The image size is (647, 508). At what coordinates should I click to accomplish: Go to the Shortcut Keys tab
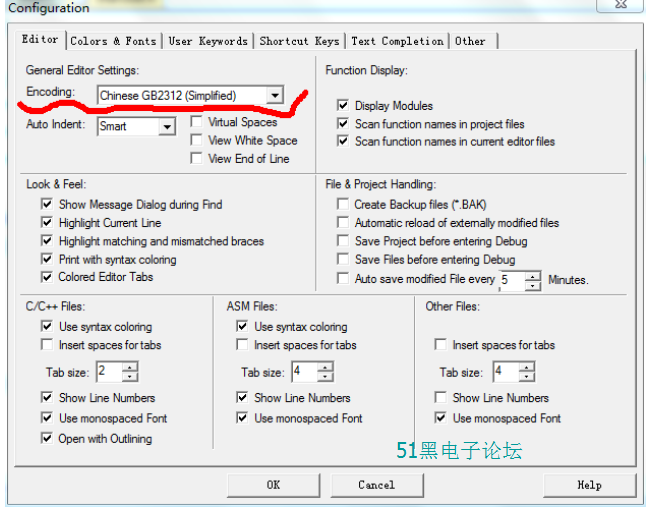coord(299,41)
